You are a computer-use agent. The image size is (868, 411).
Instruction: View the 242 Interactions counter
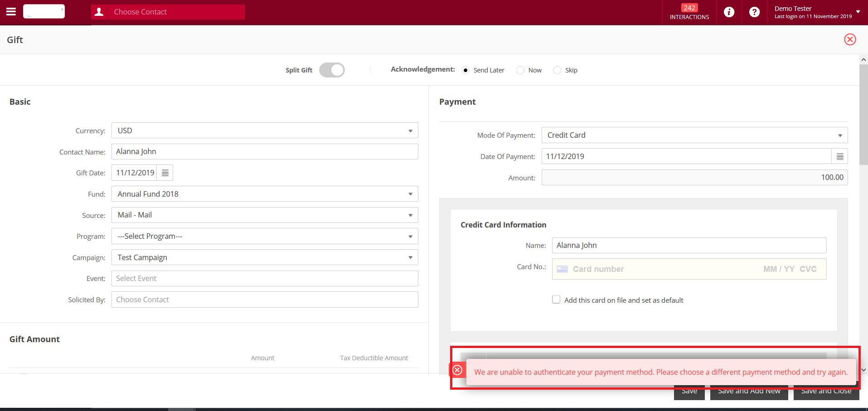click(x=689, y=12)
